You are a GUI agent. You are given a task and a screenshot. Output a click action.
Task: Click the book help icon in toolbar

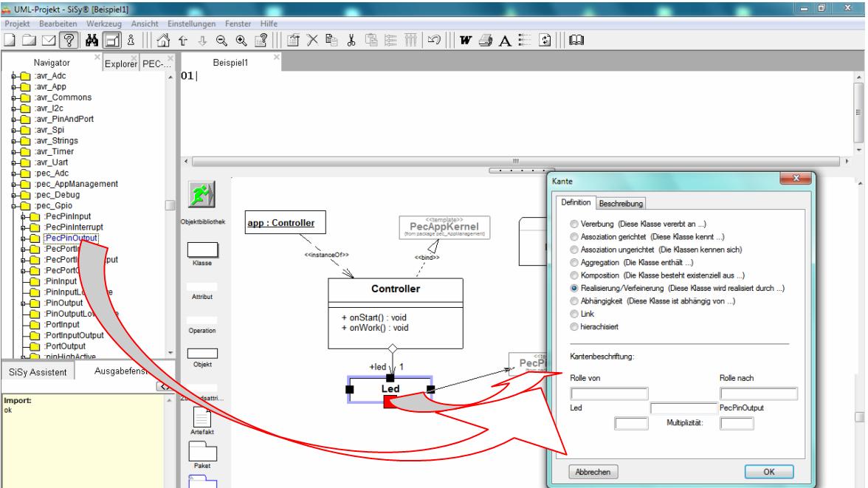[x=576, y=40]
